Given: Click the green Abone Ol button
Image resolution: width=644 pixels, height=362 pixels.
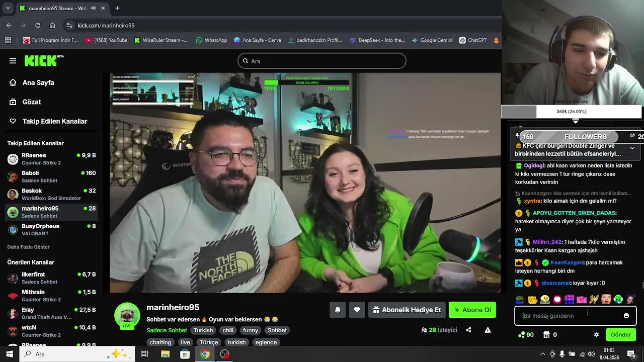Looking at the screenshot, I should [x=472, y=310].
